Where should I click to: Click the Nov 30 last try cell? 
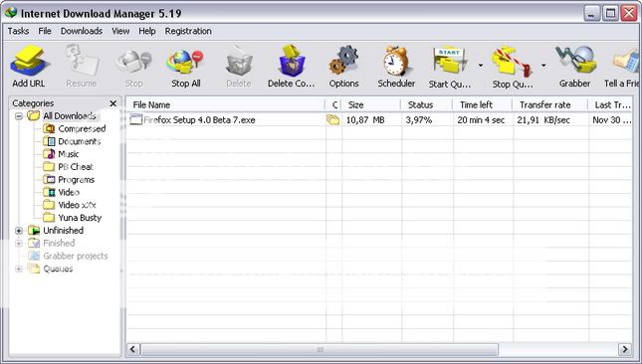[612, 119]
